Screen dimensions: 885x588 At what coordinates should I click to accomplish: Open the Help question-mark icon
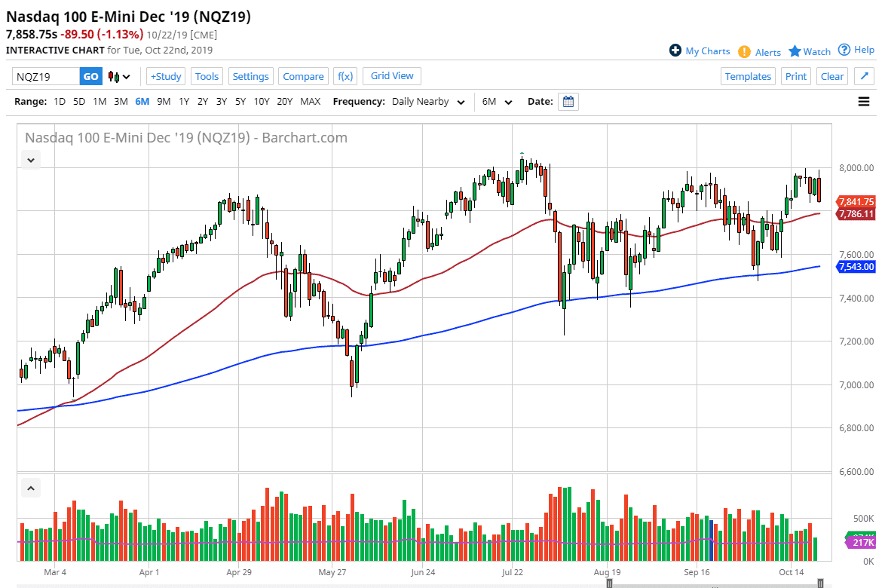[846, 50]
